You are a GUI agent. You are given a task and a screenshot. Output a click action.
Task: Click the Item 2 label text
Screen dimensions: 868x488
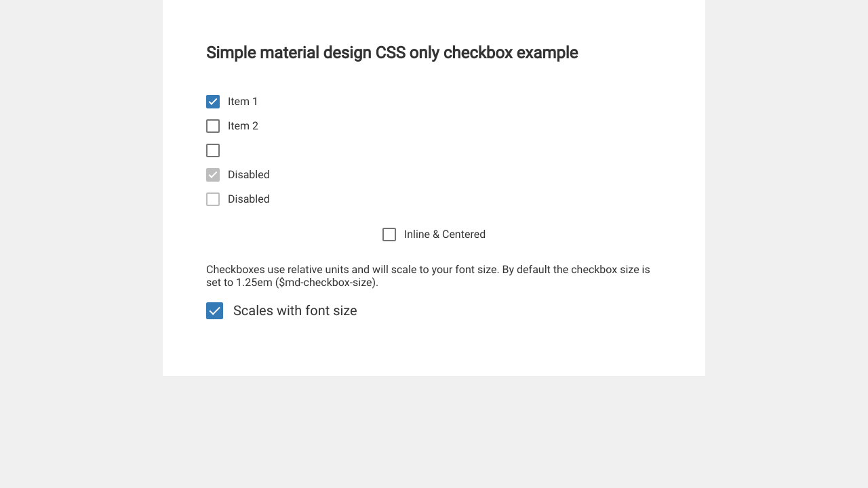pos(243,126)
